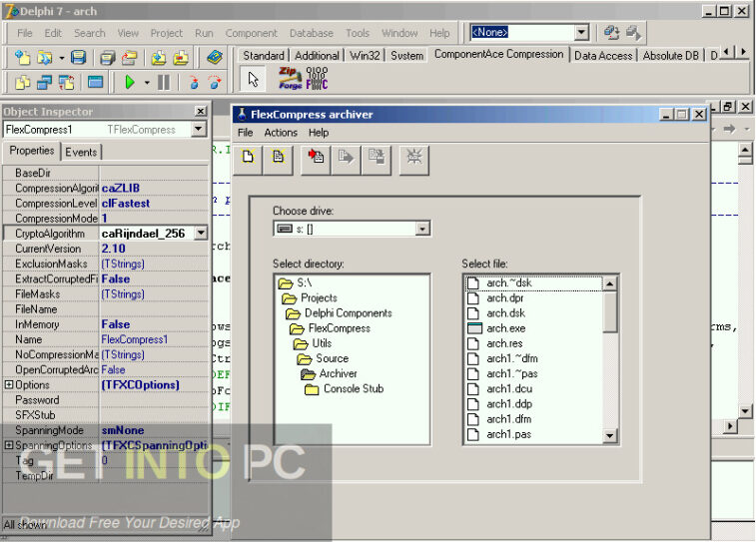Click the Remove file from project icon
Image resolution: width=756 pixels, height=542 pixels.
(x=181, y=58)
